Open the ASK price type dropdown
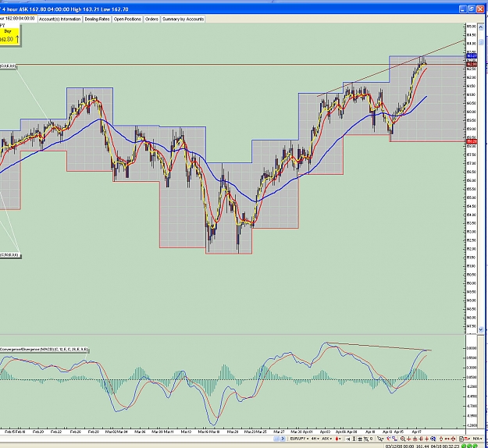The height and width of the screenshot is (448, 488). click(x=326, y=439)
